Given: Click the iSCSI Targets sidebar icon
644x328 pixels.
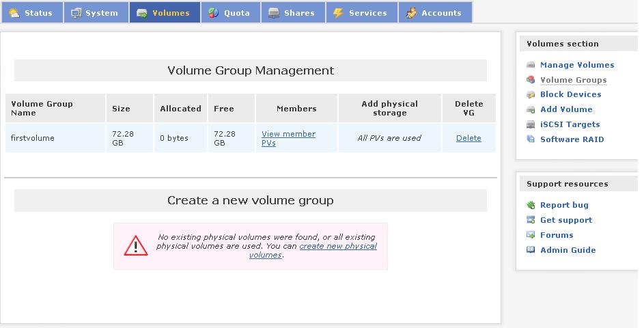Looking at the screenshot, I should coord(531,124).
